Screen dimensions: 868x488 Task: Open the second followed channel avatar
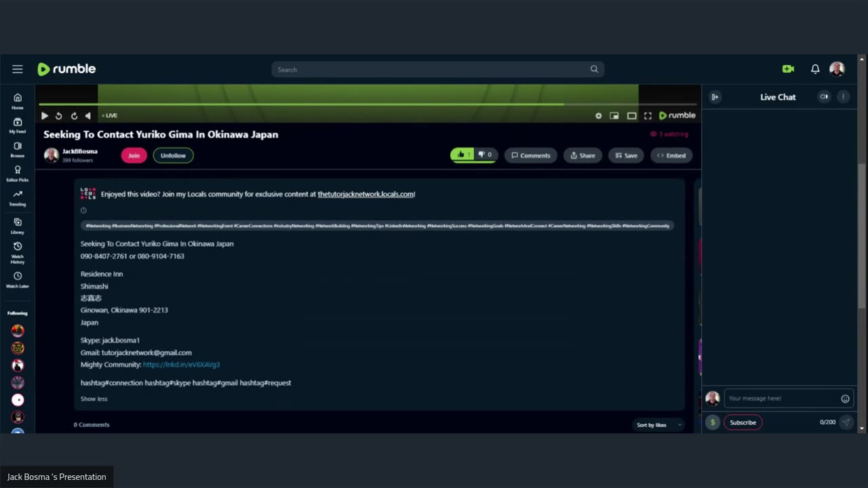point(18,348)
